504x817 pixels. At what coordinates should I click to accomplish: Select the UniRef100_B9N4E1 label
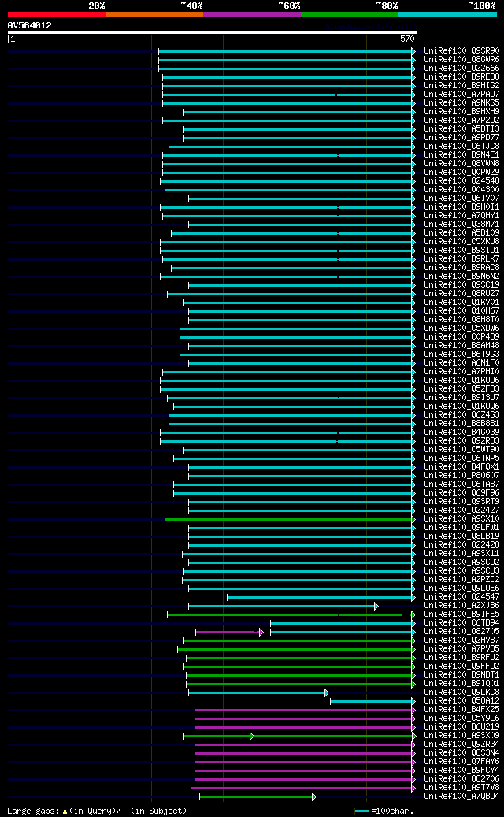[461, 155]
